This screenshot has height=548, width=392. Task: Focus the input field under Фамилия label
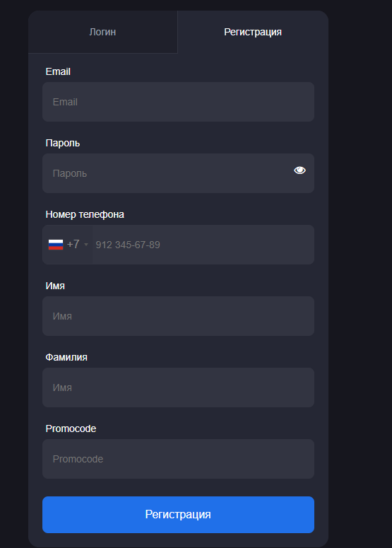[x=178, y=387]
